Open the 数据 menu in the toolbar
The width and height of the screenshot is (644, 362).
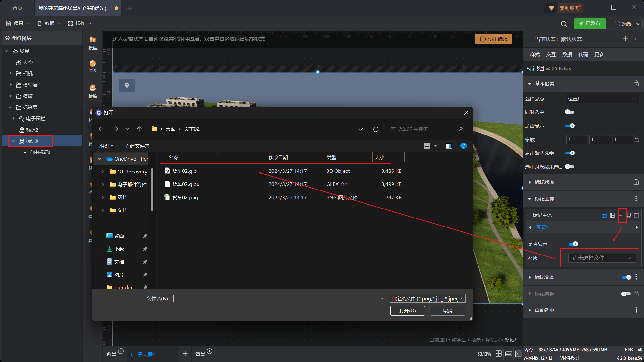click(49, 23)
